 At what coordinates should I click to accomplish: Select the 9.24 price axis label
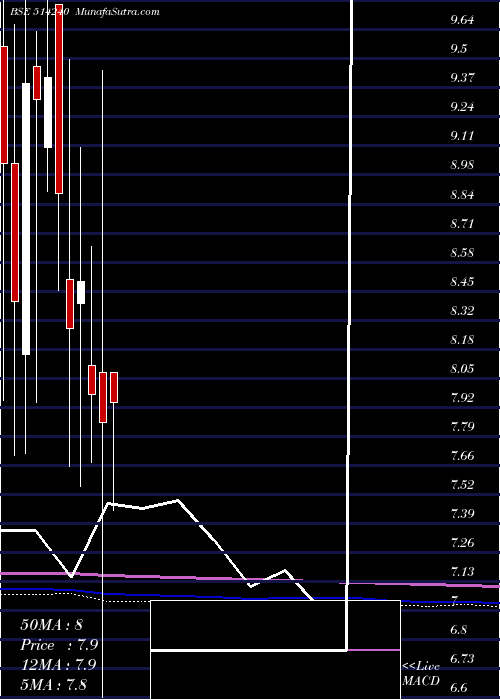[x=462, y=107]
